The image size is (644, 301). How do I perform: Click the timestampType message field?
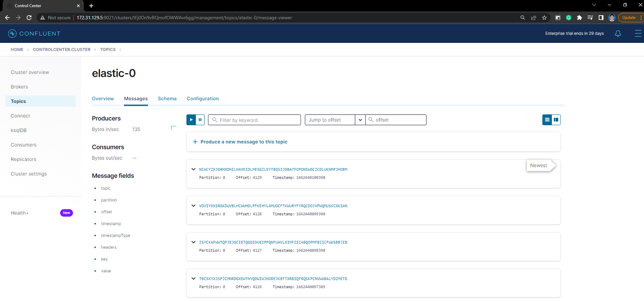point(116,235)
